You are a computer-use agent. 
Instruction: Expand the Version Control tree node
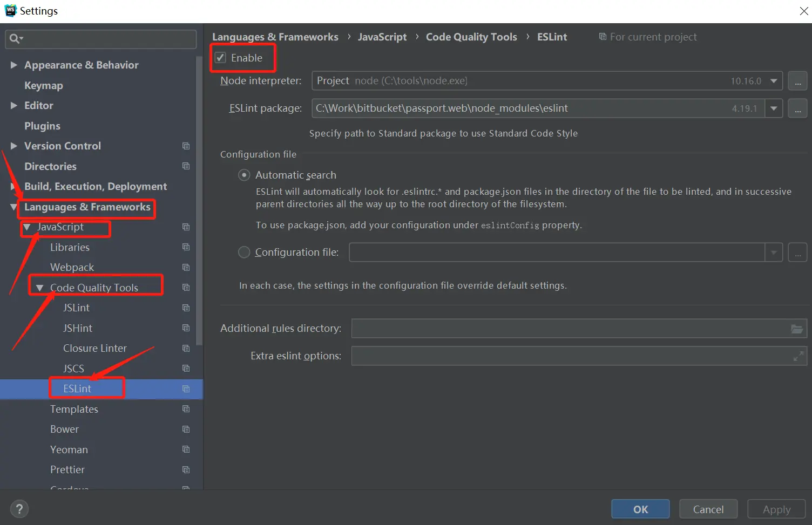(14, 146)
